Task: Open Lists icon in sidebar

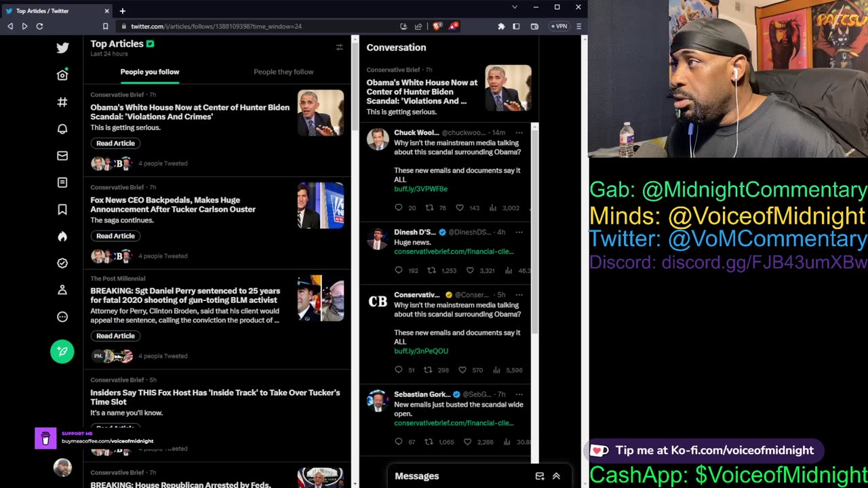Action: [62, 182]
